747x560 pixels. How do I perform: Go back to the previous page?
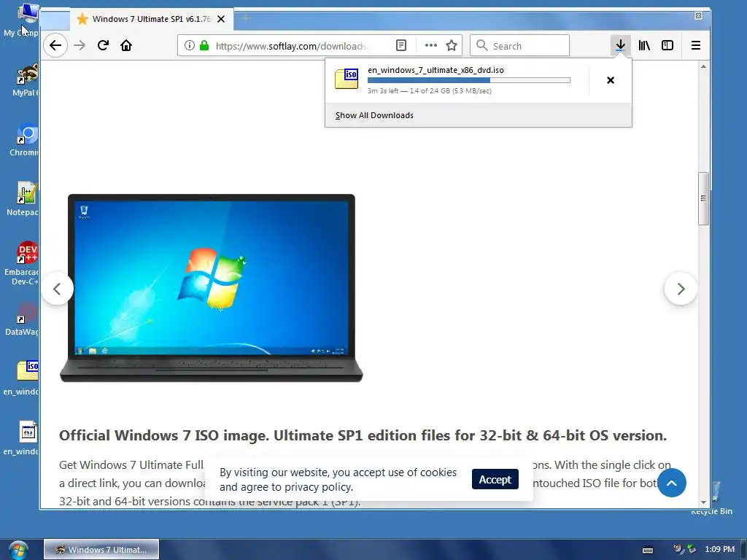tap(55, 46)
